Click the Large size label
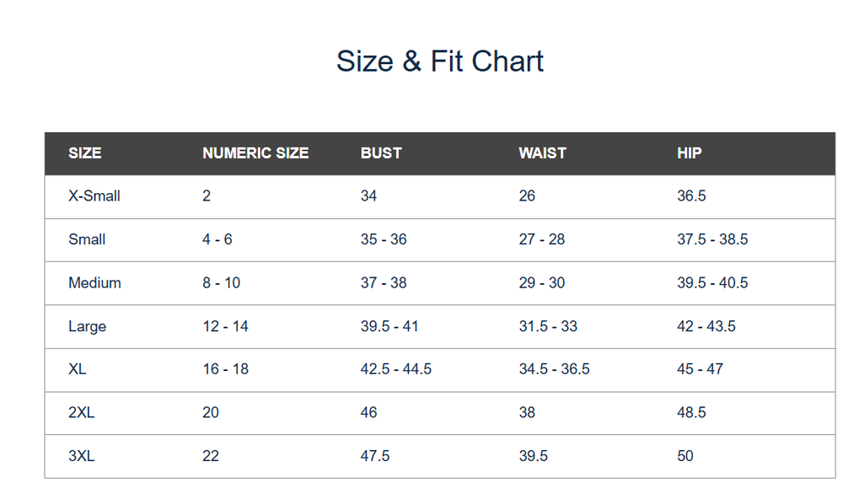The width and height of the screenshot is (843, 504). (87, 326)
